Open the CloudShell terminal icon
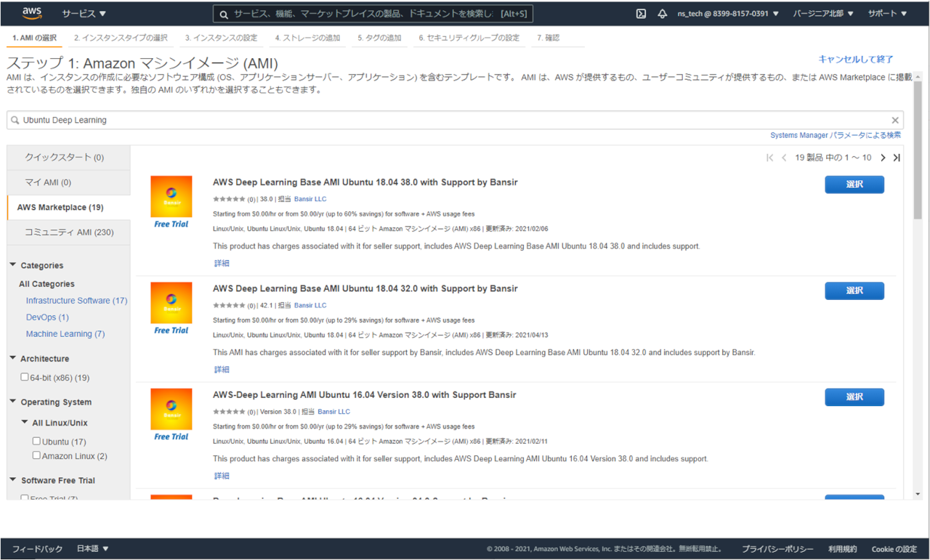Image resolution: width=930 pixels, height=560 pixels. click(x=641, y=13)
